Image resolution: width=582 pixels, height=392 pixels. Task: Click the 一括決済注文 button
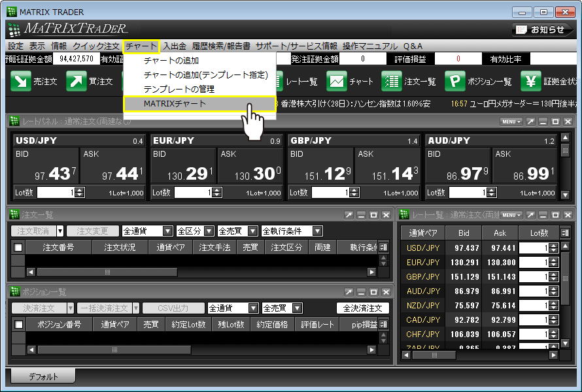pos(104,308)
